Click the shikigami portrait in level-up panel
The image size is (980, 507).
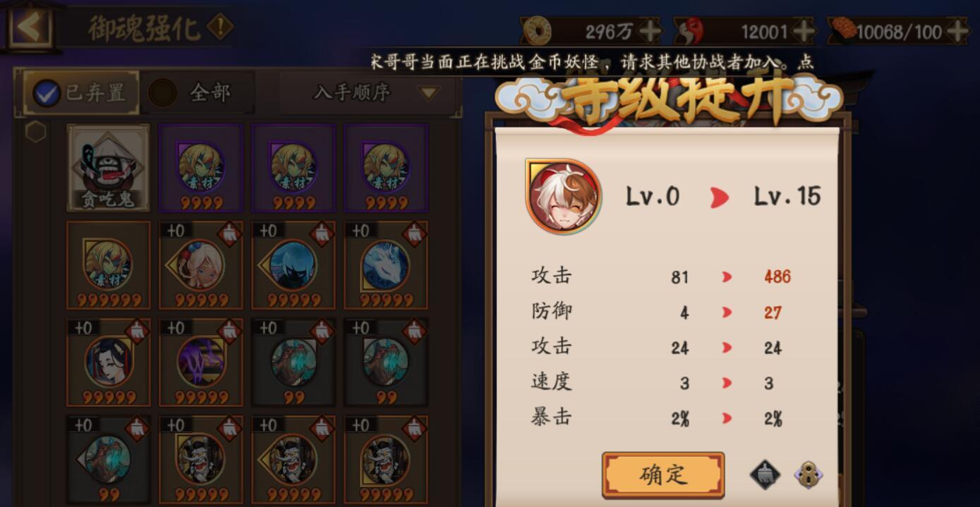point(562,196)
